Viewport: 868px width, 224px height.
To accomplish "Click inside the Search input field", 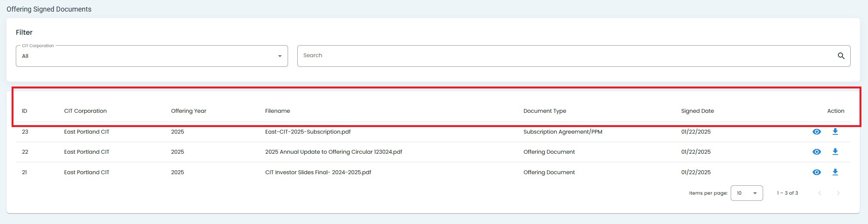I will 563,56.
